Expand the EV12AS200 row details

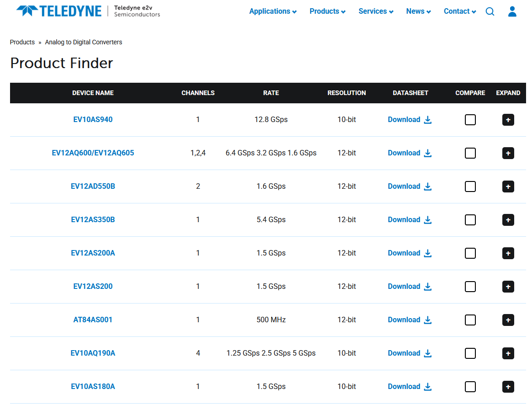click(508, 287)
